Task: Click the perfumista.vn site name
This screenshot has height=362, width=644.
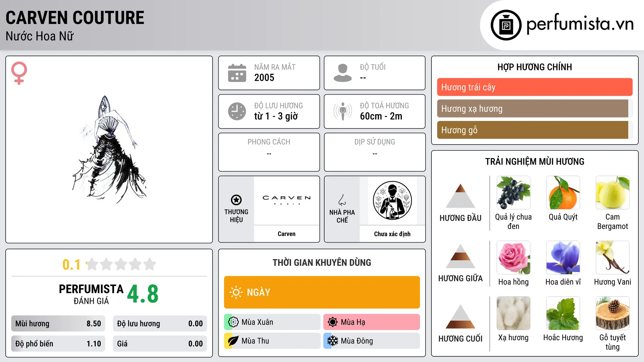Action: pyautogui.click(x=580, y=24)
